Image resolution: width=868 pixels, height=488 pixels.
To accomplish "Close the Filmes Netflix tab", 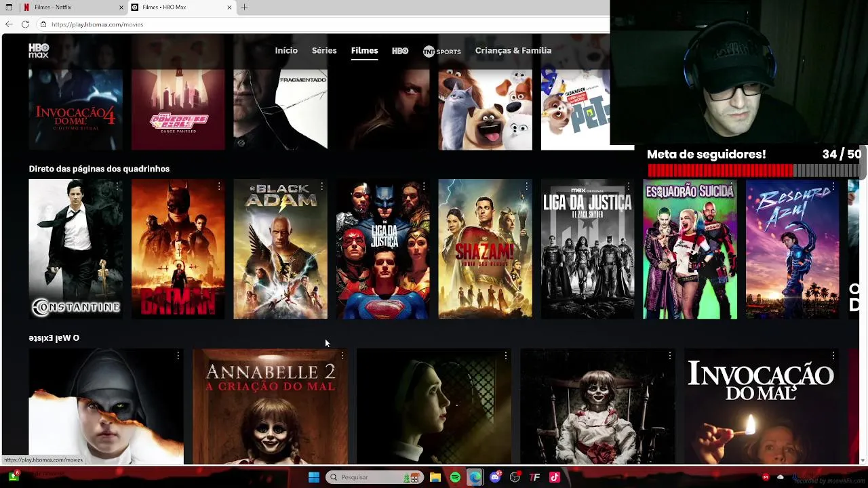I will pos(121,7).
